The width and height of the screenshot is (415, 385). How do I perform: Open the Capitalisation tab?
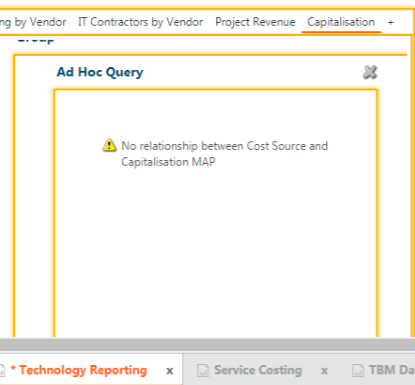[341, 22]
